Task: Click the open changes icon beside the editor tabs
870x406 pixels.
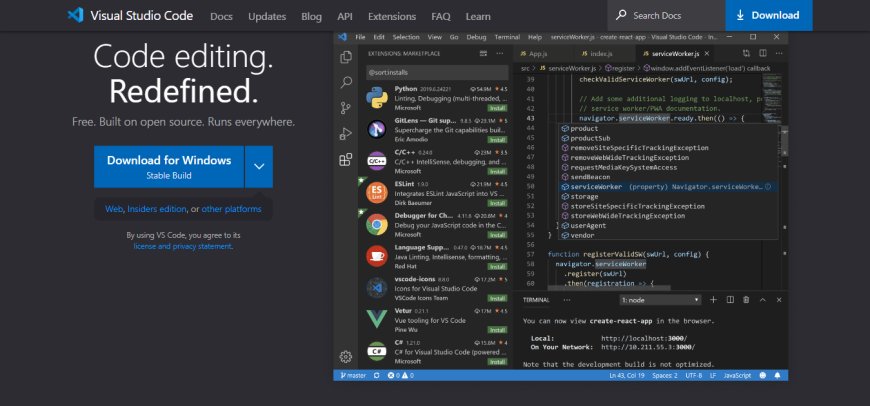Action: point(746,53)
